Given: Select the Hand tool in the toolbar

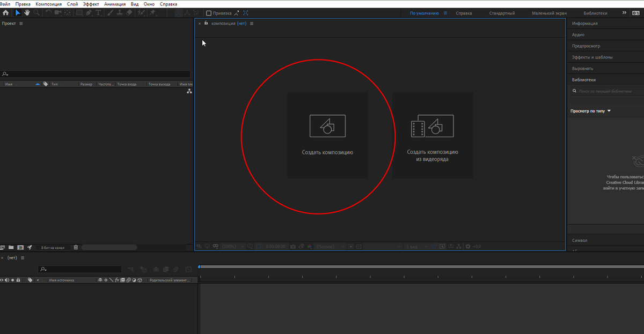Looking at the screenshot, I should [x=26, y=13].
